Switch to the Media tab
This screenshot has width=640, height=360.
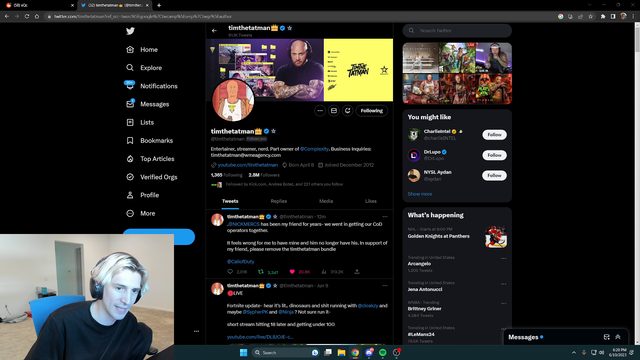pyautogui.click(x=326, y=201)
